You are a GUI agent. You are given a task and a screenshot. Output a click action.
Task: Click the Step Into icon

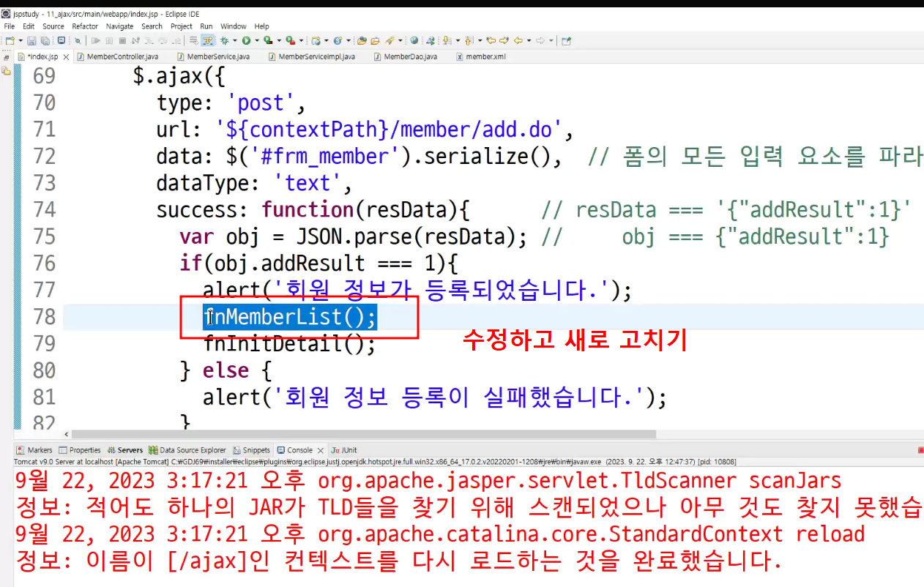[149, 40]
